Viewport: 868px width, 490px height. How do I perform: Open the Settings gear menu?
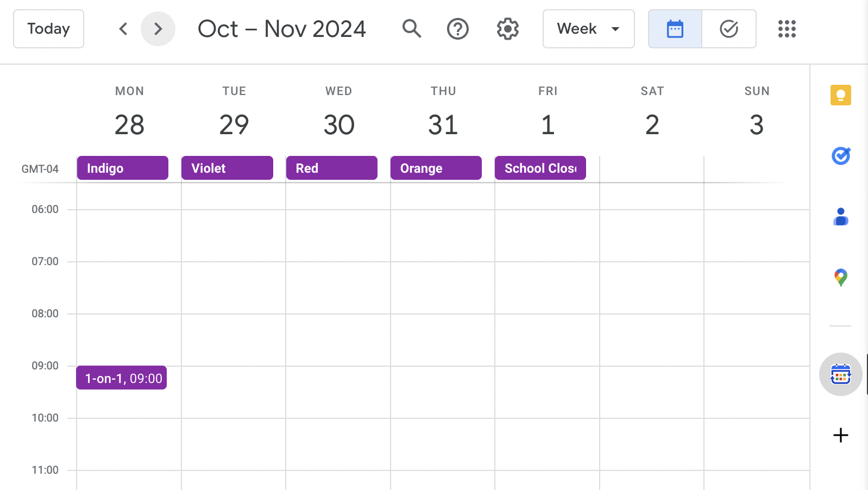(508, 29)
